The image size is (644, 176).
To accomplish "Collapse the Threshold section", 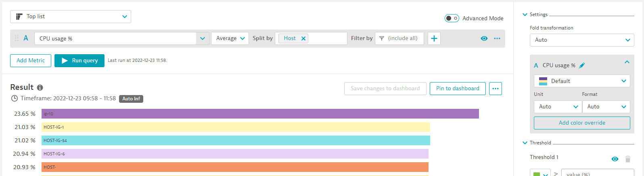I will (x=525, y=143).
